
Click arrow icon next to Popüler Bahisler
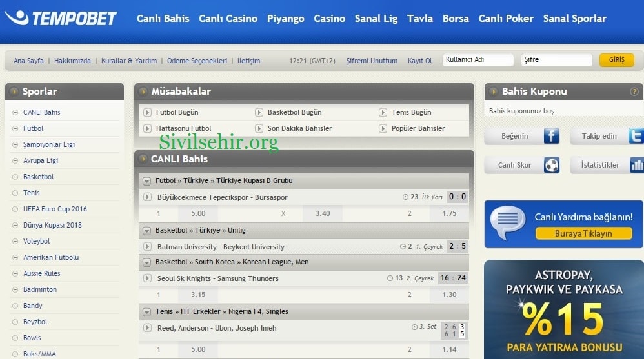383,128
